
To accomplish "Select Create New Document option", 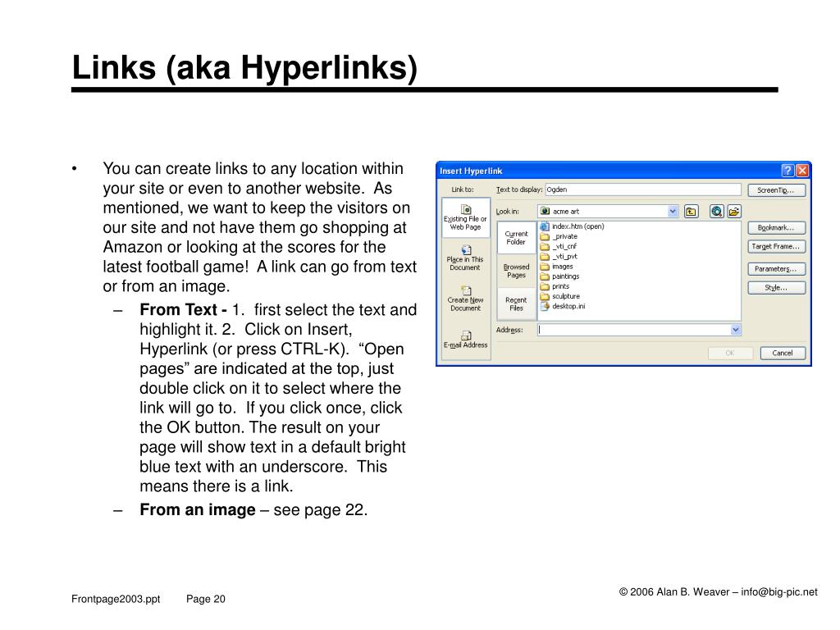I will click(466, 299).
